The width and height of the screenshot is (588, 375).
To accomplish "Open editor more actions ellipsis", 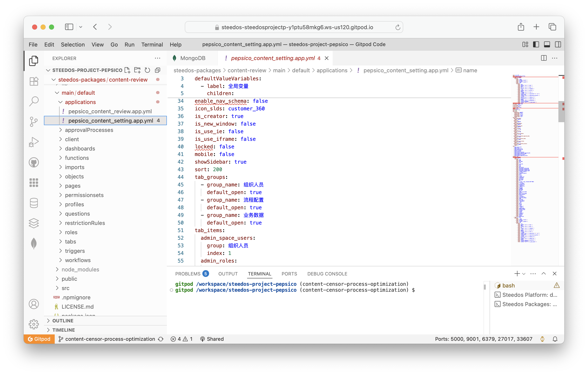I will [555, 58].
